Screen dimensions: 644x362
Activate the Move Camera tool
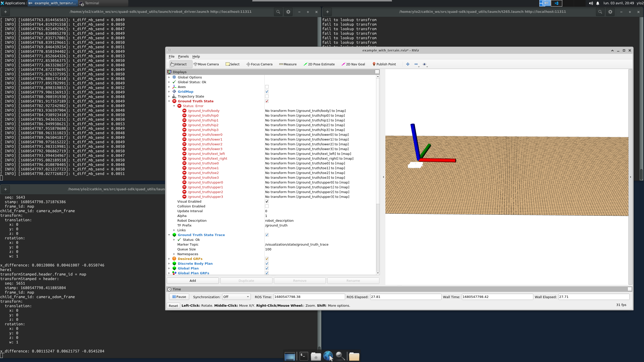[x=206, y=64]
